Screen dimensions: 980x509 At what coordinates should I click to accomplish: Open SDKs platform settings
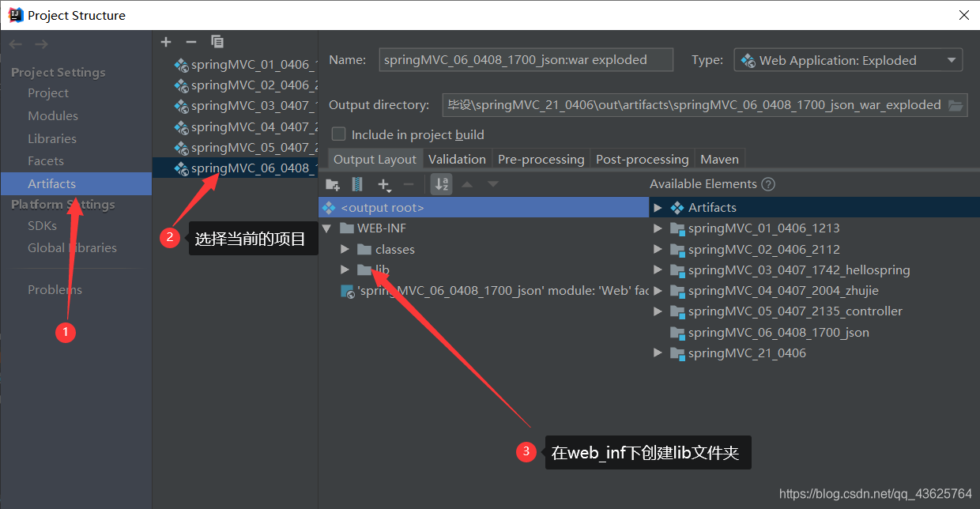click(x=43, y=225)
